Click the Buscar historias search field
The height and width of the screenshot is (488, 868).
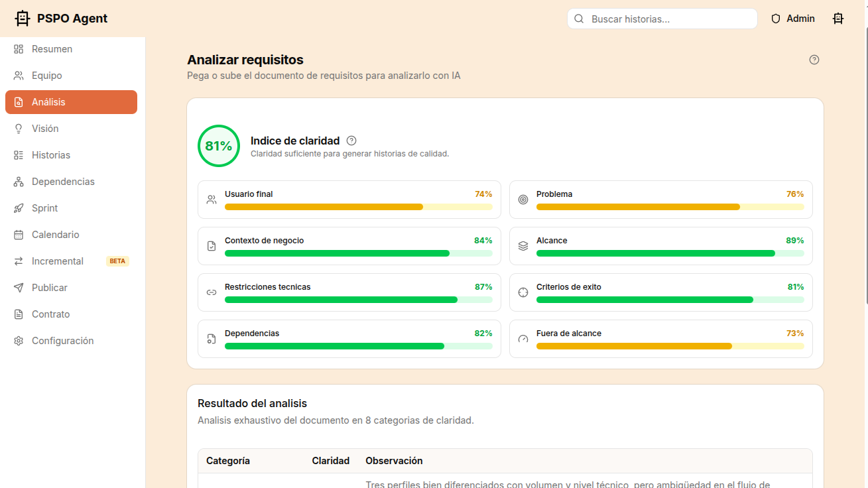(x=662, y=19)
